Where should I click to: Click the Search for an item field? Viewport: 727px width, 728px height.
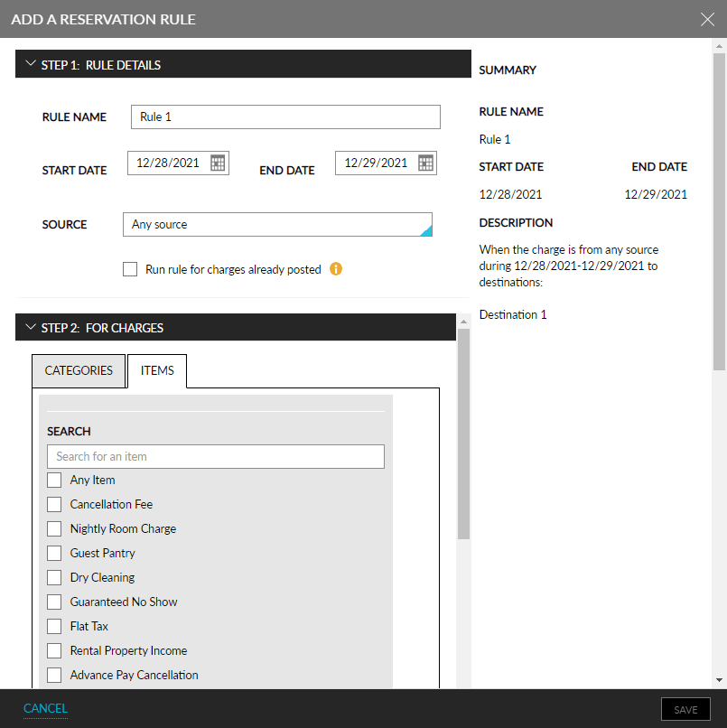point(215,456)
